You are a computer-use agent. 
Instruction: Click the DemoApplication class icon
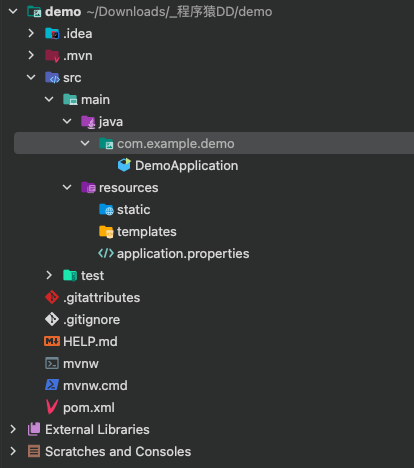[x=124, y=165]
